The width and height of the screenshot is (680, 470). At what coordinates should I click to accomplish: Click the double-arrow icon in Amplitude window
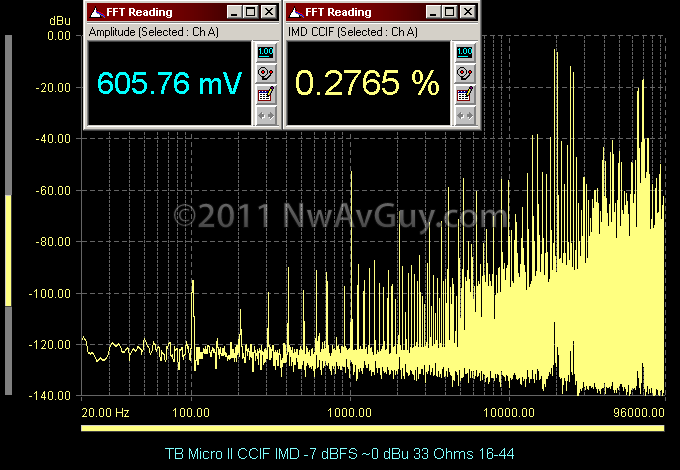click(x=266, y=116)
